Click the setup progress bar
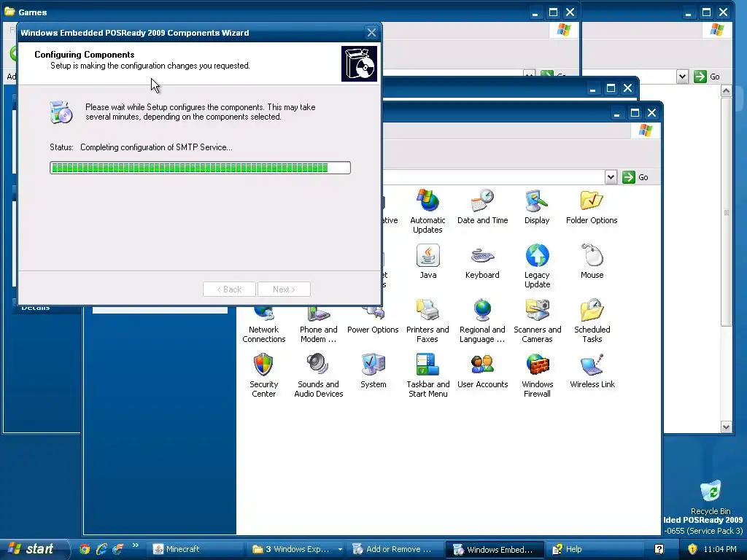This screenshot has height=560, width=747. [200, 168]
